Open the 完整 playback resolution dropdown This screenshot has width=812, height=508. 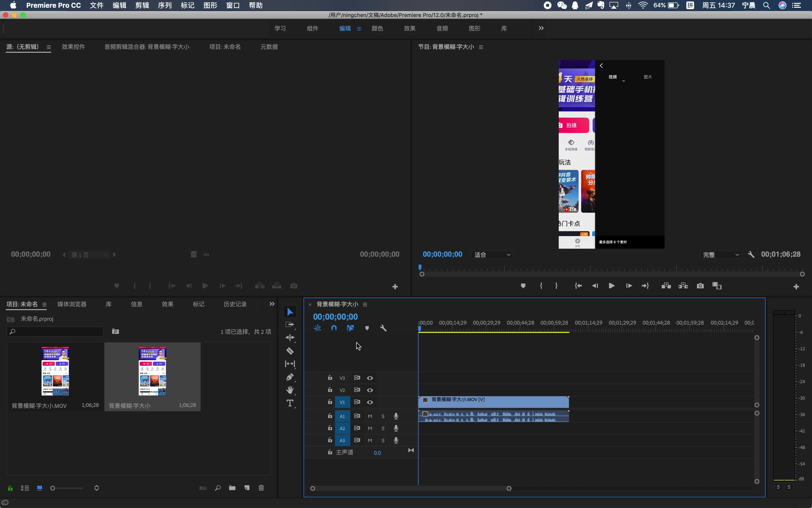tap(720, 255)
